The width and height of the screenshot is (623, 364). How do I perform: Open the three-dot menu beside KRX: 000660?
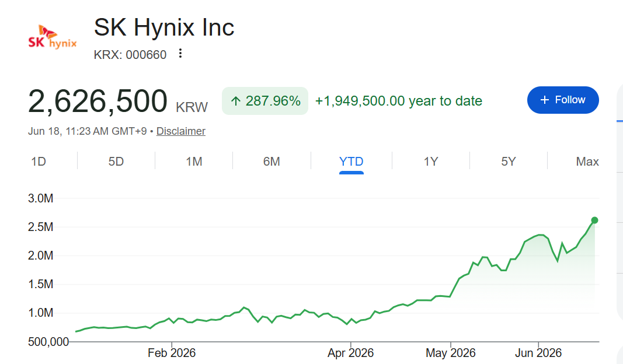(180, 54)
